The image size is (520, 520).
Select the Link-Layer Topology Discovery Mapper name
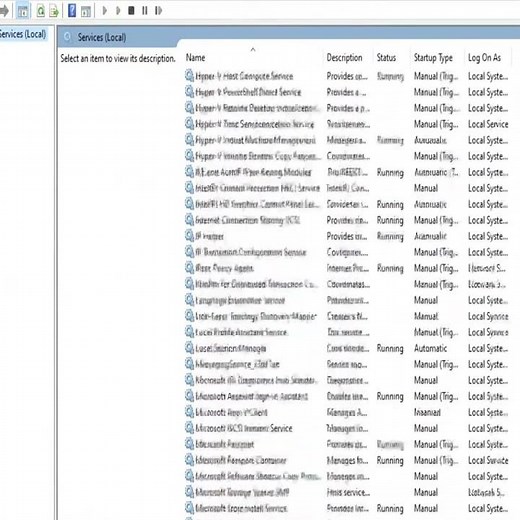point(256,316)
